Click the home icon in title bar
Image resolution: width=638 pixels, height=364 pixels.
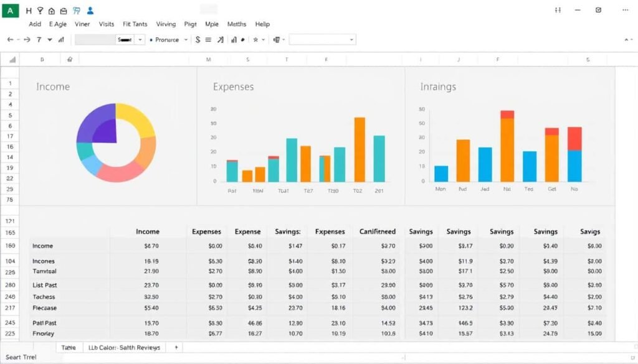tap(52, 11)
